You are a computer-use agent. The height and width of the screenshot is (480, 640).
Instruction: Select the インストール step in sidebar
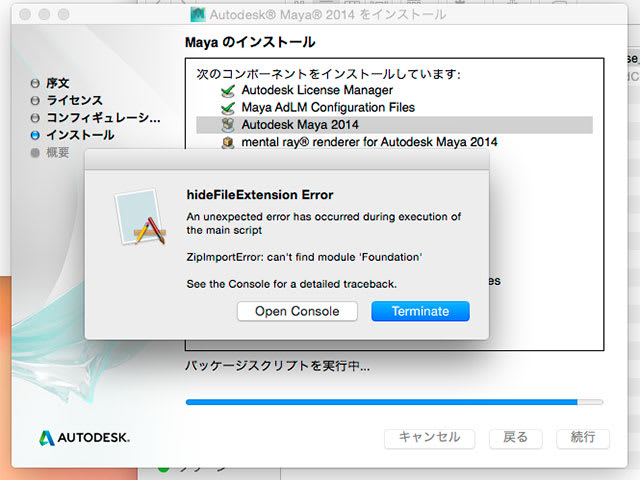[80, 135]
